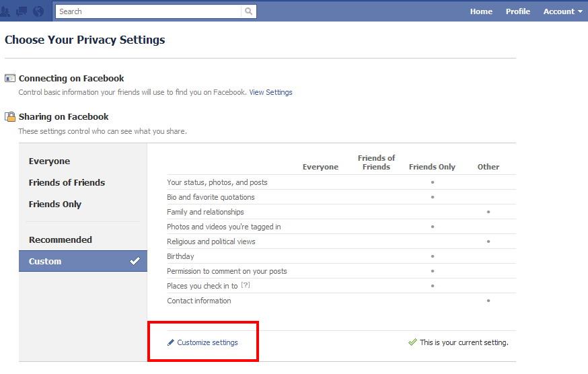This screenshot has height=374, width=588.
Task: Select the Everyone privacy preset
Action: pos(49,161)
